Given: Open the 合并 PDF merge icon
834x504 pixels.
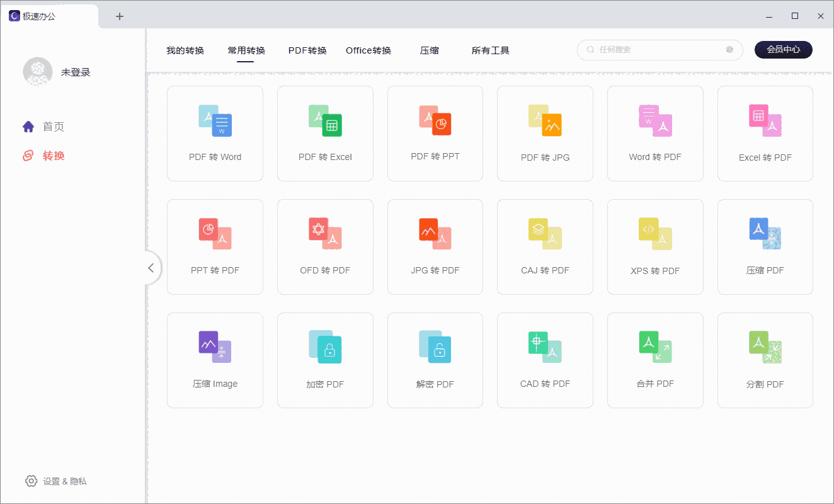Looking at the screenshot, I should (655, 347).
